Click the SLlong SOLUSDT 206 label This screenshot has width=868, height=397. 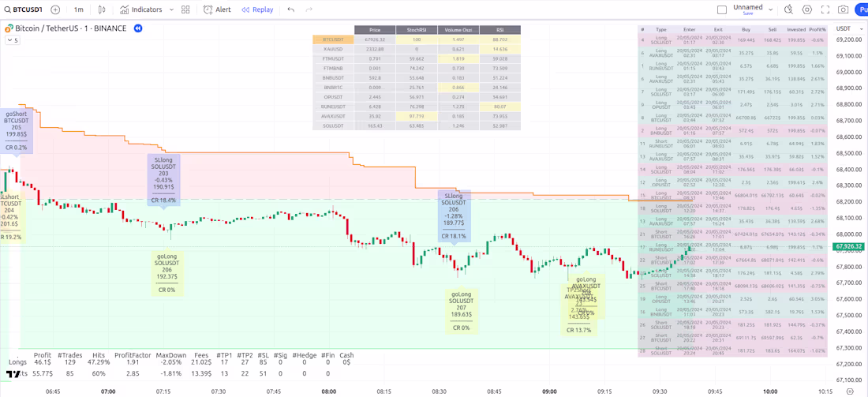(x=454, y=216)
